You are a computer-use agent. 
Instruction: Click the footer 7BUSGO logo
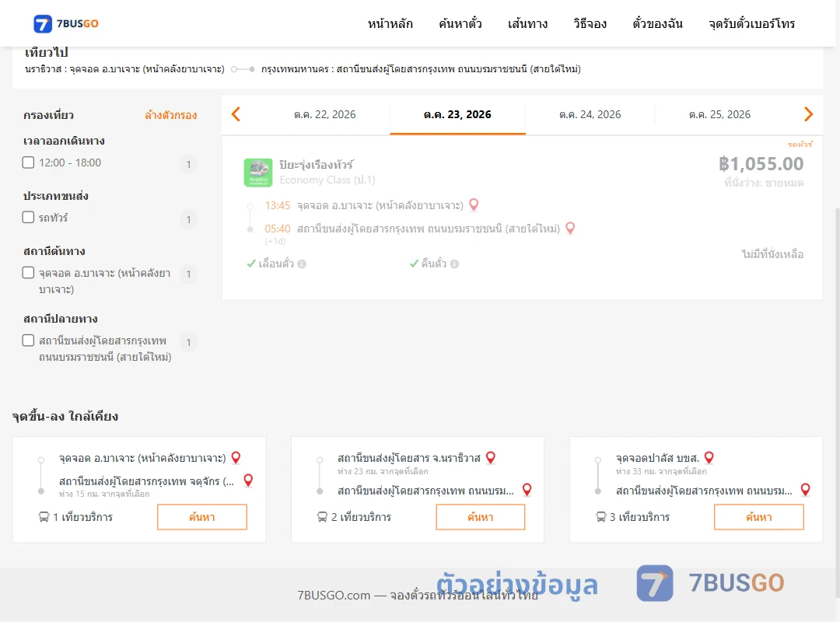tap(710, 583)
